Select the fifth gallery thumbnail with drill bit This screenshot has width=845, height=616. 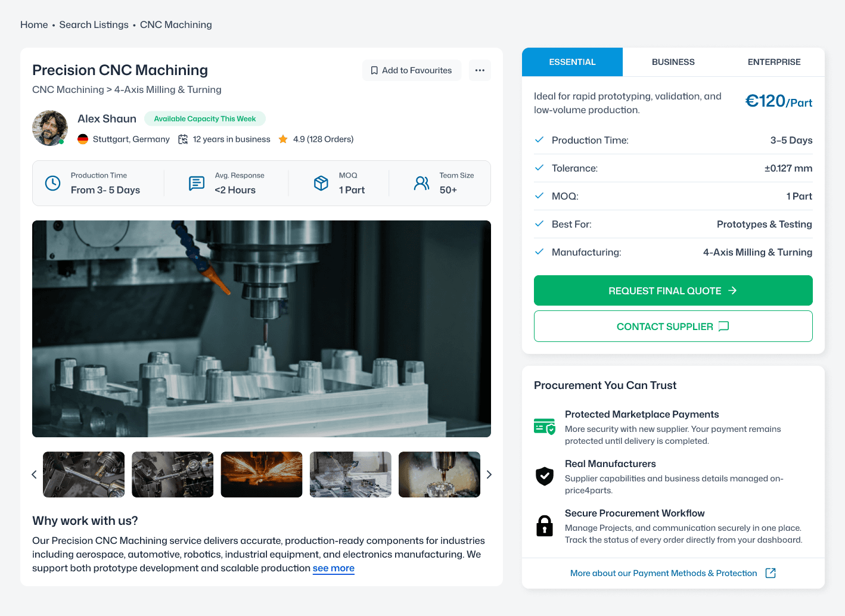tap(439, 475)
